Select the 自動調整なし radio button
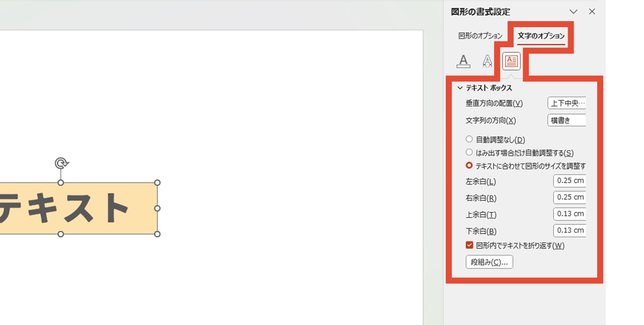The height and width of the screenshot is (325, 644). pos(468,139)
